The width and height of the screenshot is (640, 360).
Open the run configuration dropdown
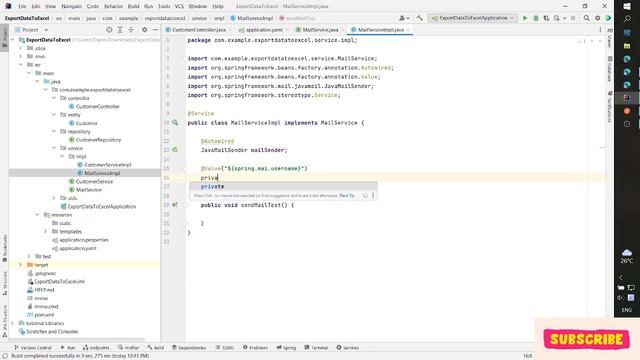(473, 18)
